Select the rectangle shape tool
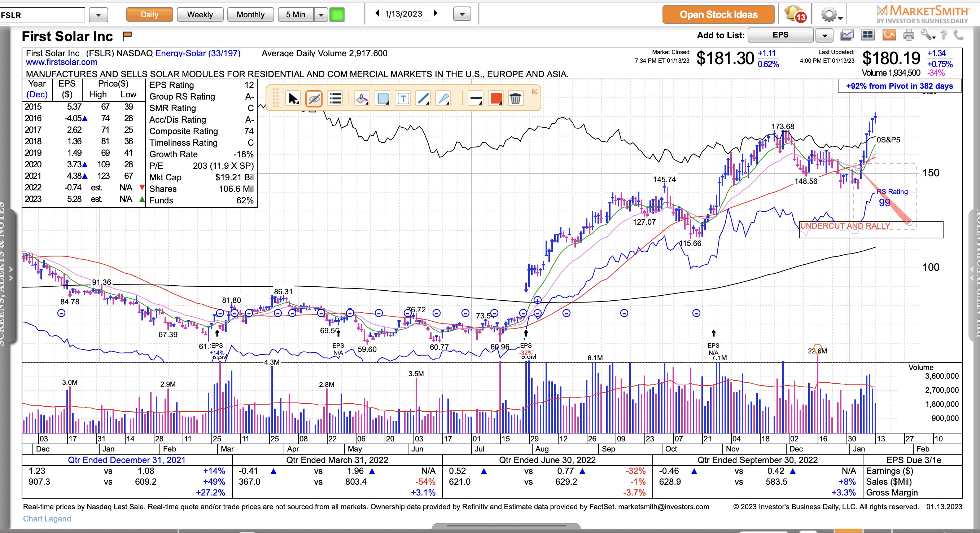 click(x=383, y=99)
